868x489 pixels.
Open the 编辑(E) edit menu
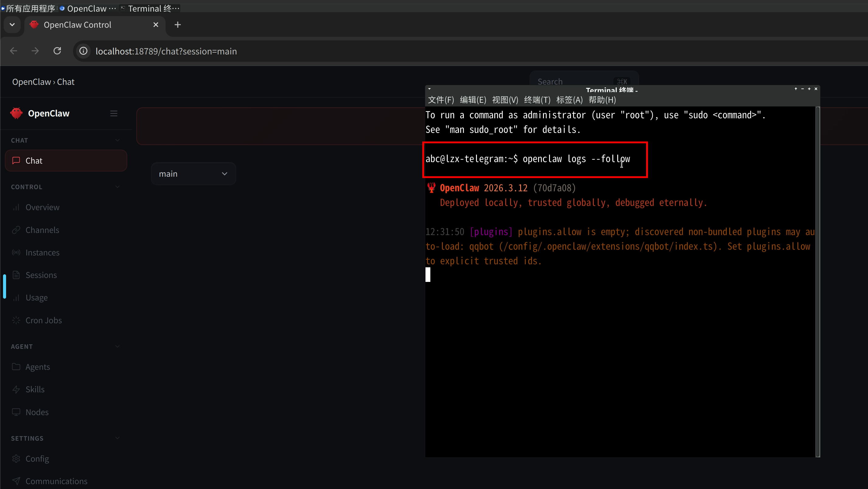pyautogui.click(x=473, y=100)
